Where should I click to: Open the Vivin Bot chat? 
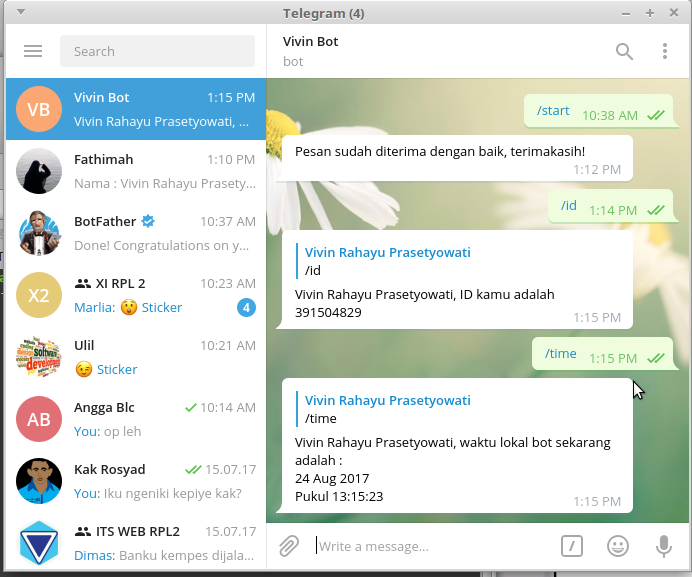pos(136,109)
